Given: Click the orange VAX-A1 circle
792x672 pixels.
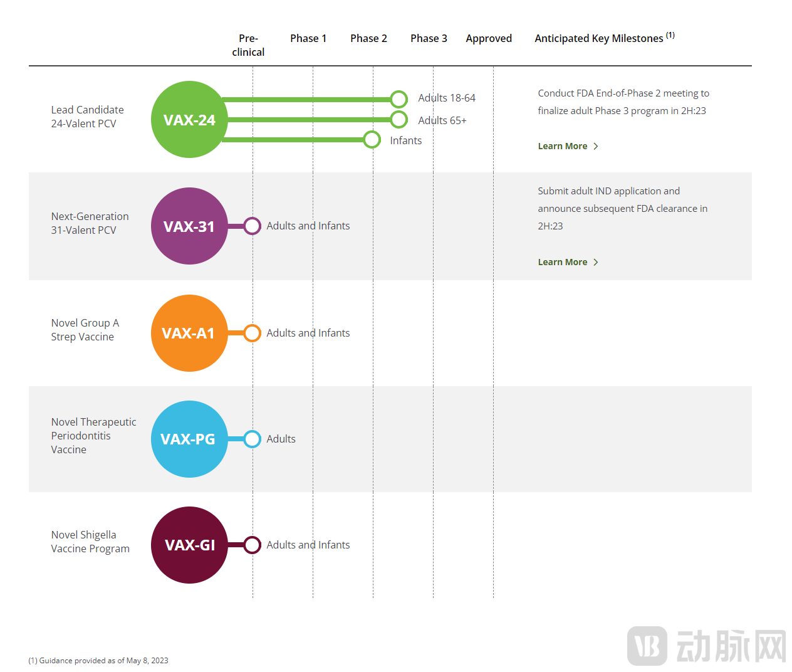Looking at the screenshot, I should (x=189, y=333).
